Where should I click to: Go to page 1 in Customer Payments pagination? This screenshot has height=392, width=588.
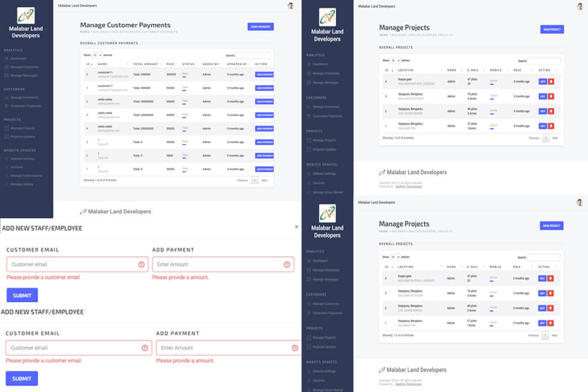(254, 180)
